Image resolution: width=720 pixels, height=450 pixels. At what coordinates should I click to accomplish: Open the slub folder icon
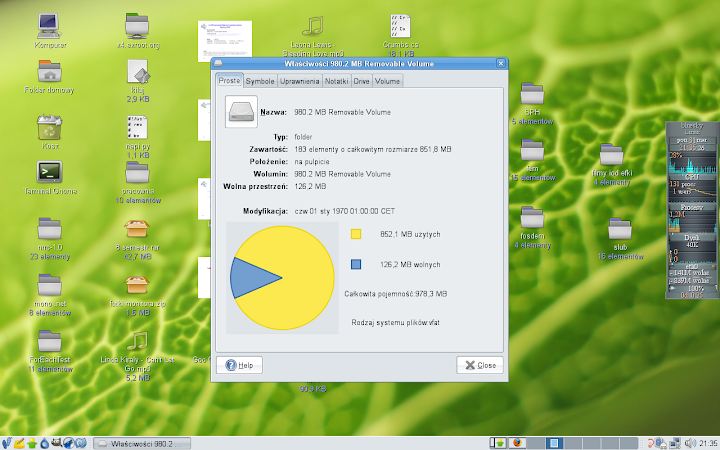620,229
